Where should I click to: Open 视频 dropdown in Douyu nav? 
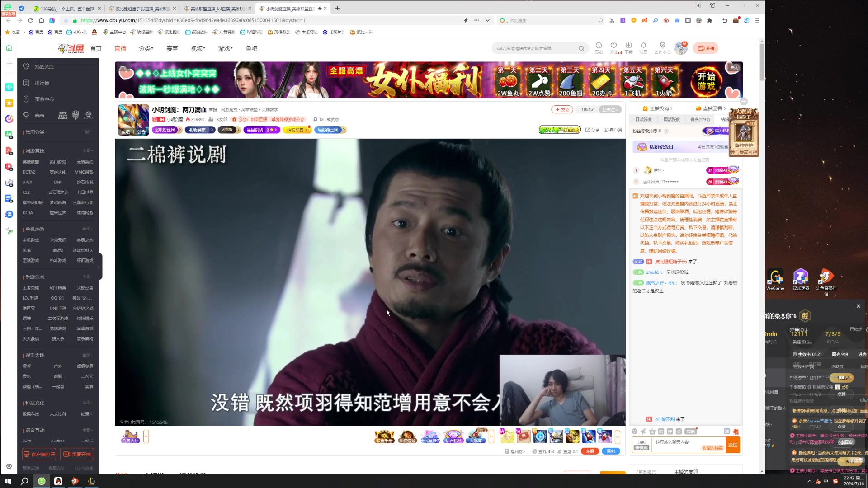[198, 48]
